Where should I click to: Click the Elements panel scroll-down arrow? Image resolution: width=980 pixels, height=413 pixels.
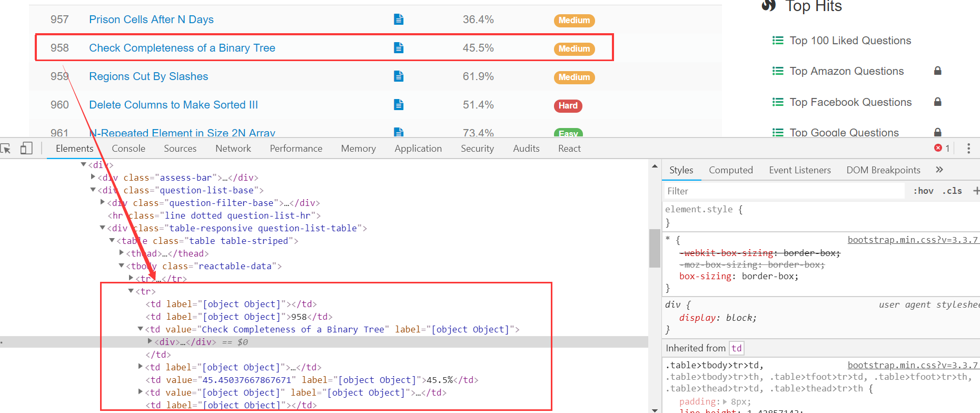click(x=655, y=409)
